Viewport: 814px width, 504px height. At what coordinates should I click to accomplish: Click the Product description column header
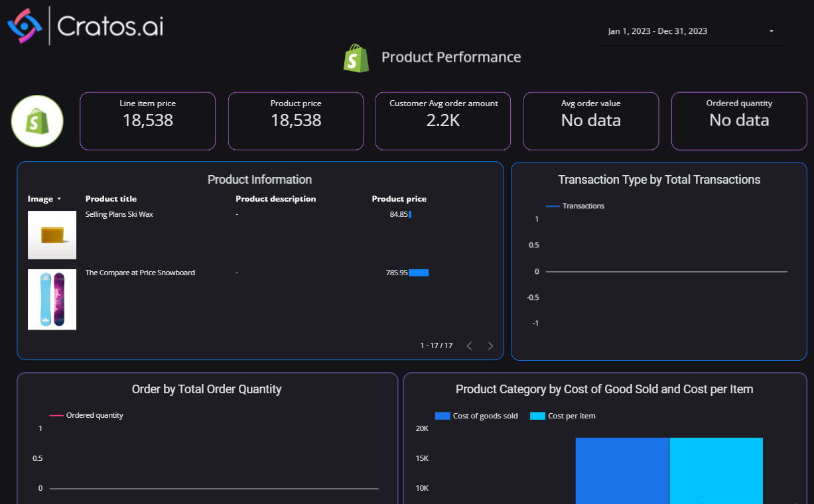[275, 199]
